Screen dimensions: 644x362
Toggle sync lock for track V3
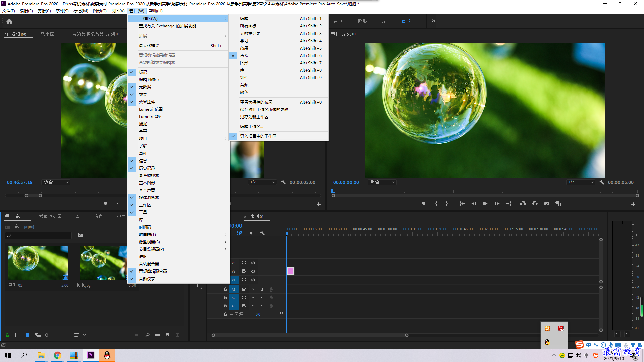pyautogui.click(x=244, y=263)
